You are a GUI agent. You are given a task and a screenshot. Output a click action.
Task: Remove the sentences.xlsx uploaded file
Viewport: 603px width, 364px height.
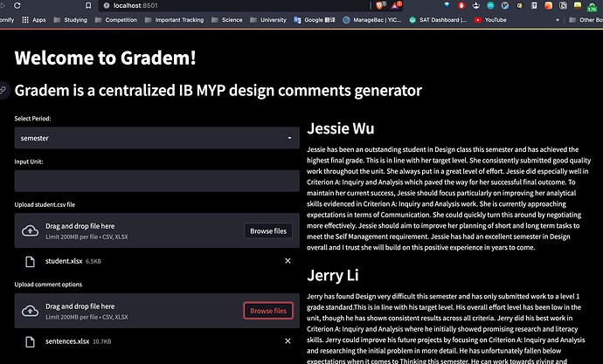(x=288, y=341)
